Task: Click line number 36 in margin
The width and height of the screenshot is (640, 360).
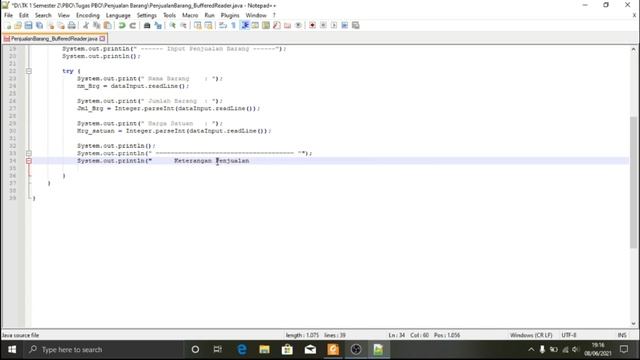Action: pyautogui.click(x=13, y=176)
